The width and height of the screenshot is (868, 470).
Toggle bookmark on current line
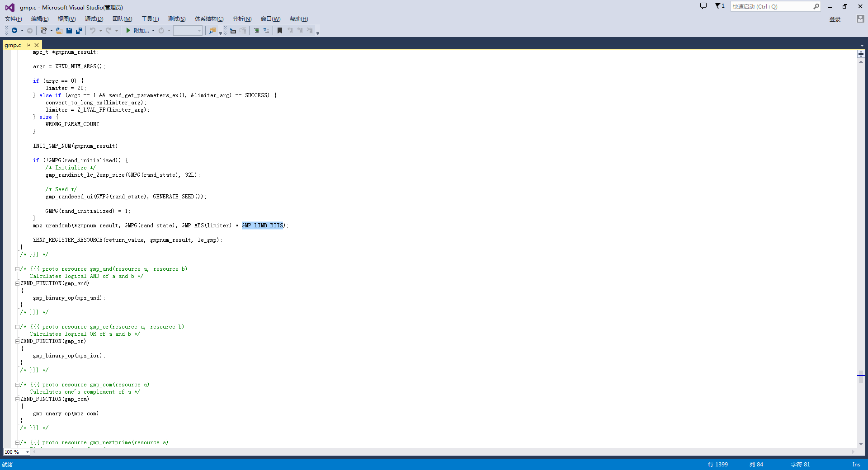280,31
